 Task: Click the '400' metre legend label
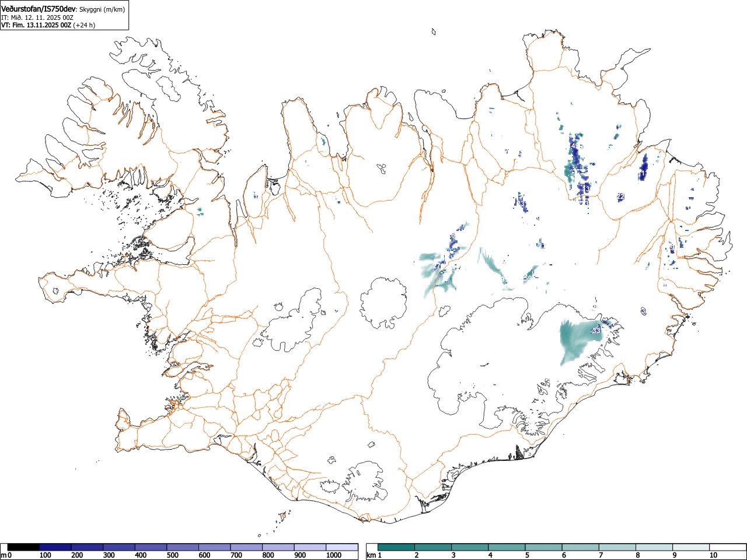point(141,555)
